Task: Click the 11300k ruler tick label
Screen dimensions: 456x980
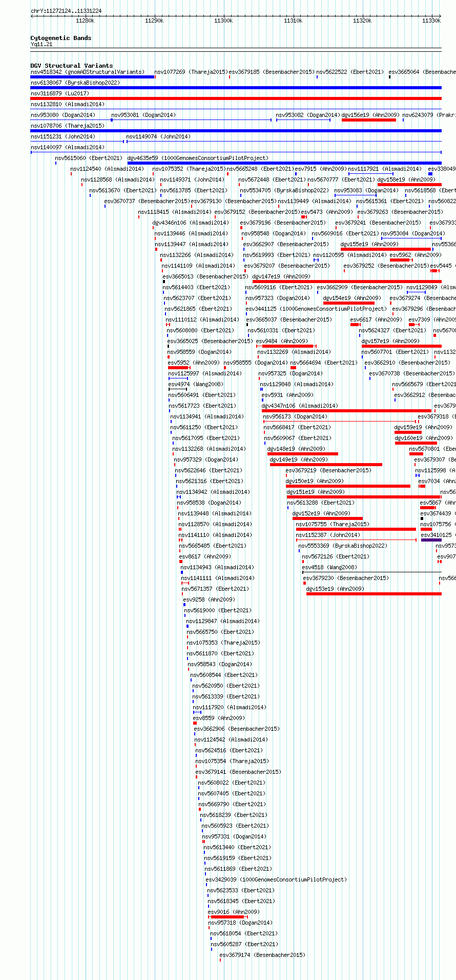Action: (x=223, y=21)
